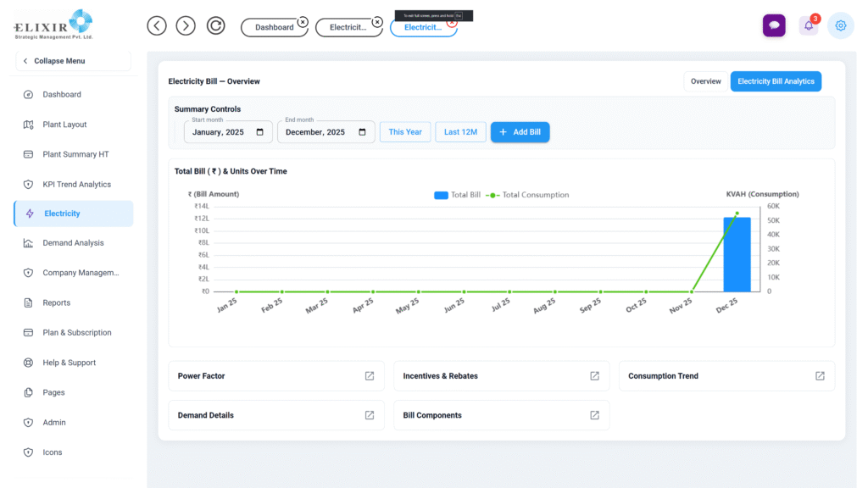Open End month calendar picker
The height and width of the screenshot is (488, 868).
363,132
